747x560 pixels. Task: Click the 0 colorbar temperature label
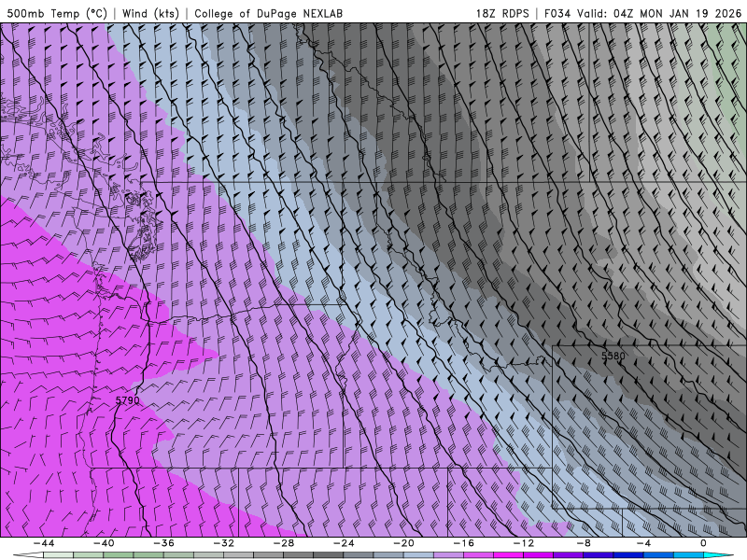pos(704,543)
